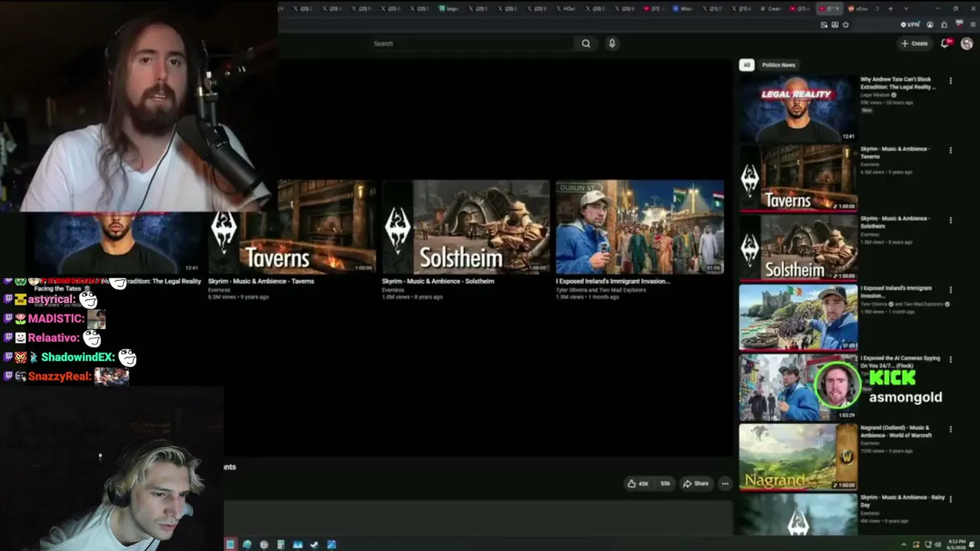The width and height of the screenshot is (980, 551).
Task: Share the current video
Action: (696, 484)
